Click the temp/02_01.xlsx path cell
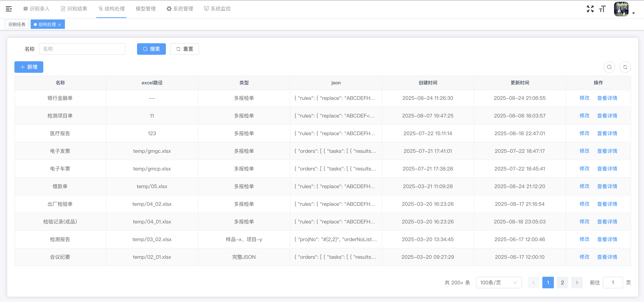 [x=152, y=257]
